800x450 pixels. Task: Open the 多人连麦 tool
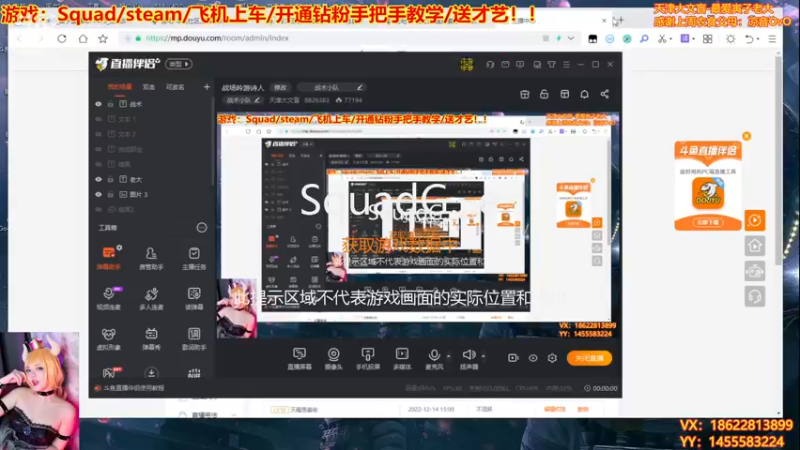point(151,298)
